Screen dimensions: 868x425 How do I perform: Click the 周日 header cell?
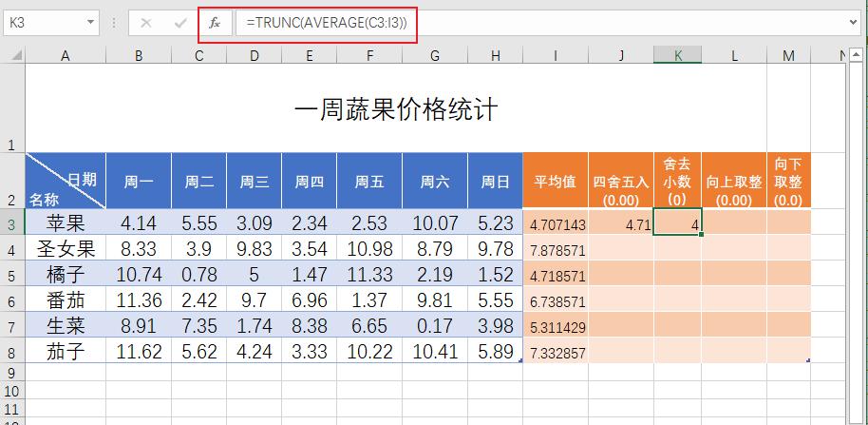[x=495, y=181]
